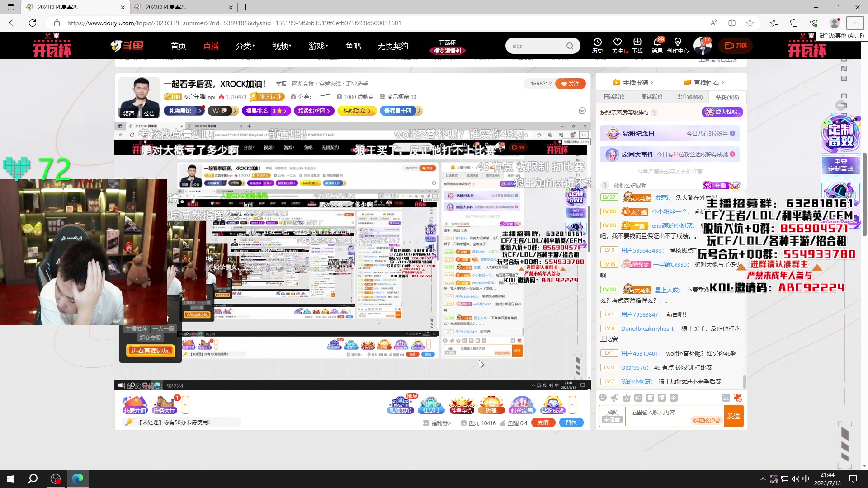
Task: Open browser Settings and more menu
Action: click(x=855, y=23)
